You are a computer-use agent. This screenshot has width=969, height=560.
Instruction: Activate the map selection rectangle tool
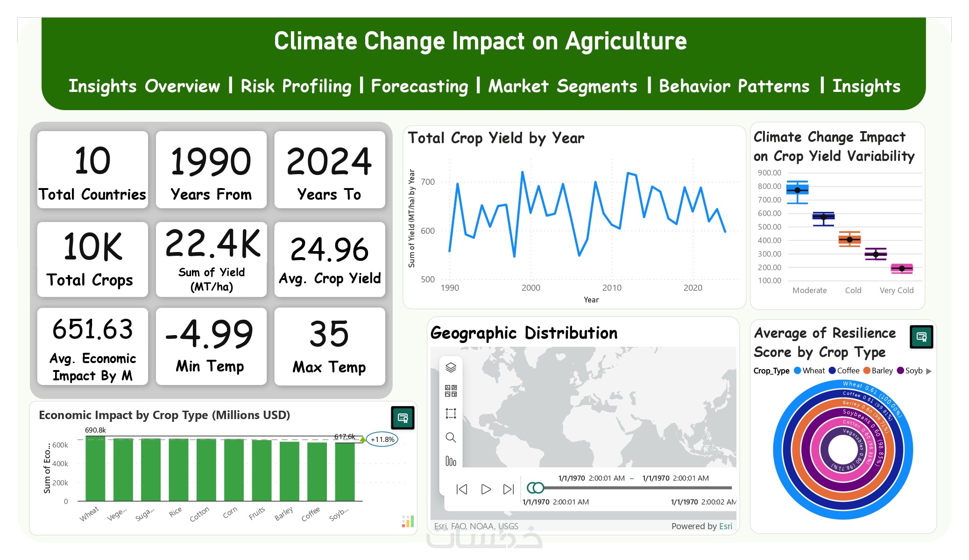451,413
